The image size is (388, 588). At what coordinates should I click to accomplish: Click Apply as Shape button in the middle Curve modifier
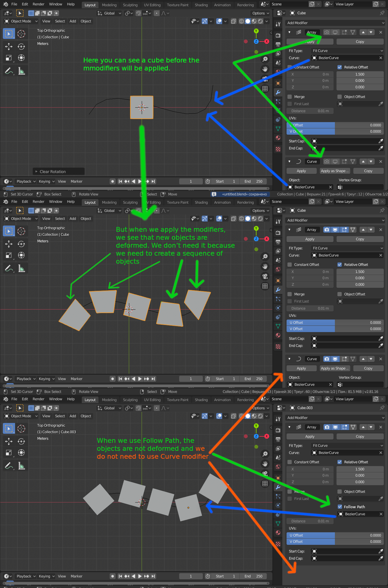click(335, 368)
